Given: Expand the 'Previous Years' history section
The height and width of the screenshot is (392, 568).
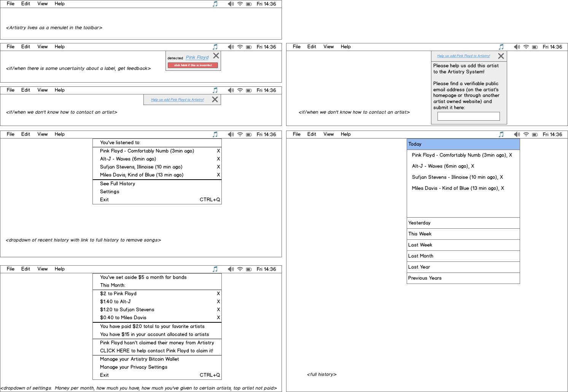Looking at the screenshot, I should 463,278.
